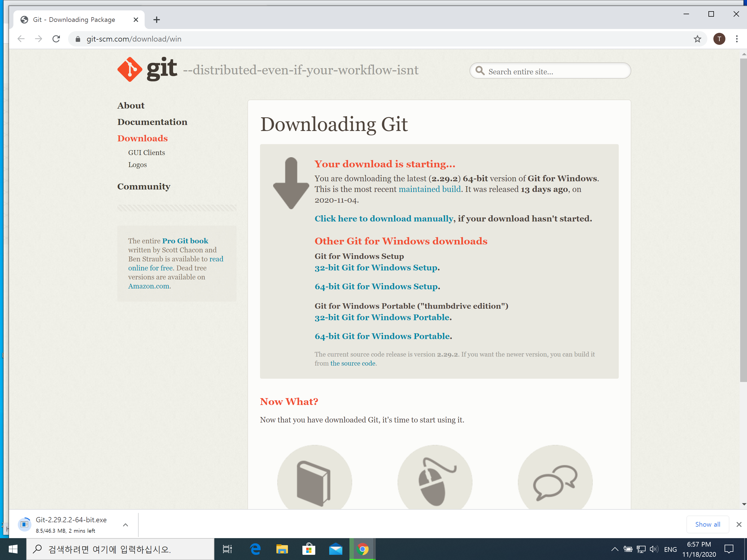Click the padlock site info icon
Viewport: 747px width, 560px height.
pos(78,39)
